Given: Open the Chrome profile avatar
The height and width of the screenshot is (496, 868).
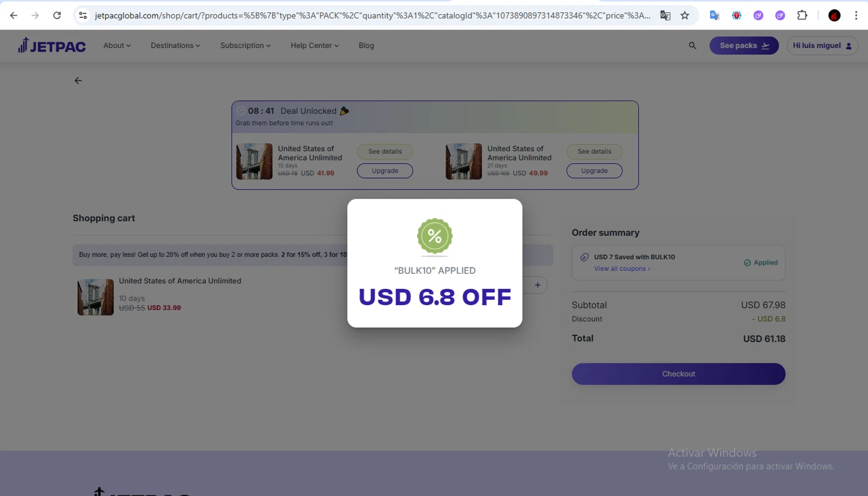Looking at the screenshot, I should click(x=834, y=16).
